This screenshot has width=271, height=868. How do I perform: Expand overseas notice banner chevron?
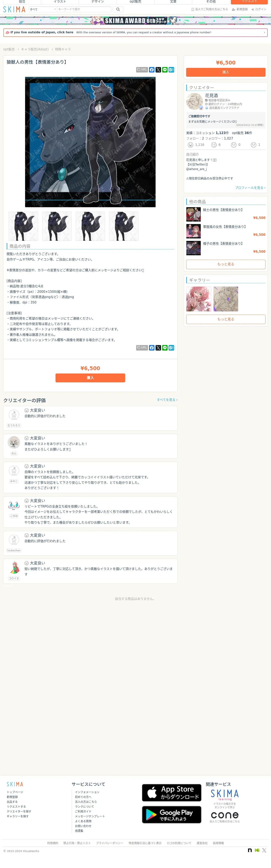tap(264, 33)
